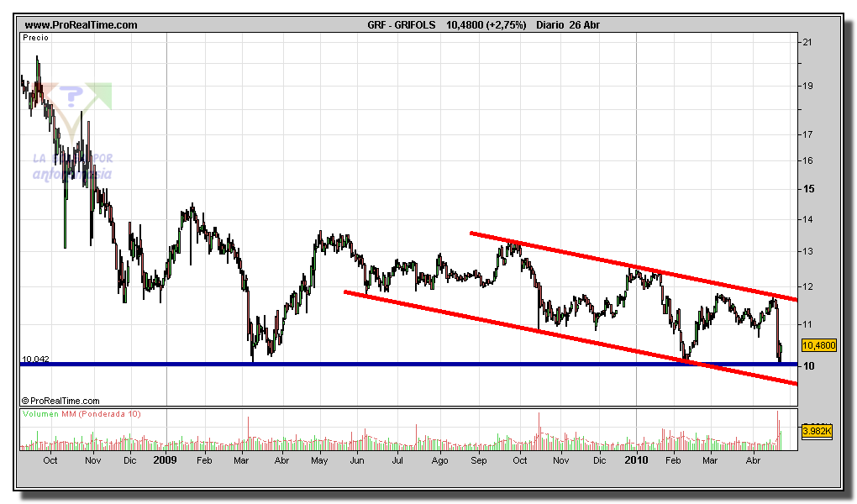Click the 10,4800 (+2,75%) quote in header
The image size is (857, 504).
pyautogui.click(x=486, y=25)
